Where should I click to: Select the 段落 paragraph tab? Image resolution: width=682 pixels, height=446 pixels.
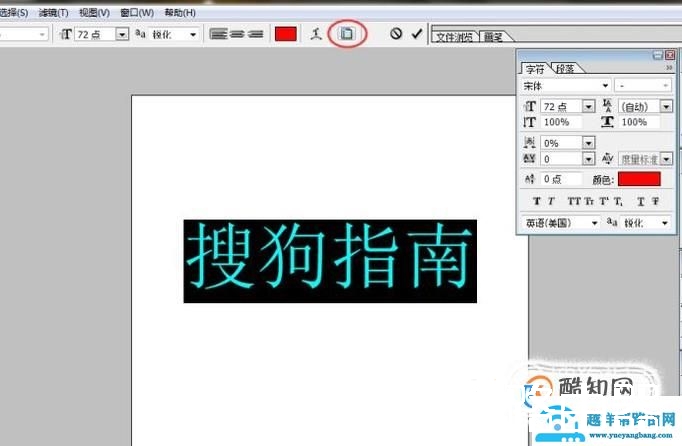click(565, 69)
